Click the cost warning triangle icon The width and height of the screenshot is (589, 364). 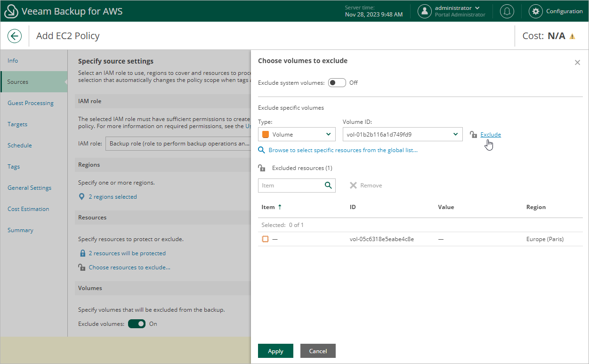[572, 36]
